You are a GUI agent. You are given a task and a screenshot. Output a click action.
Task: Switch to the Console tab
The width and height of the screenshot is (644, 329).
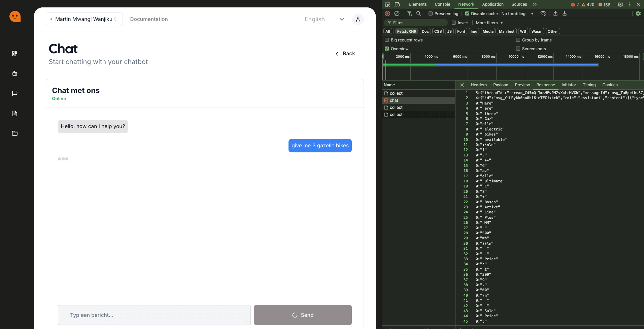pos(442,4)
